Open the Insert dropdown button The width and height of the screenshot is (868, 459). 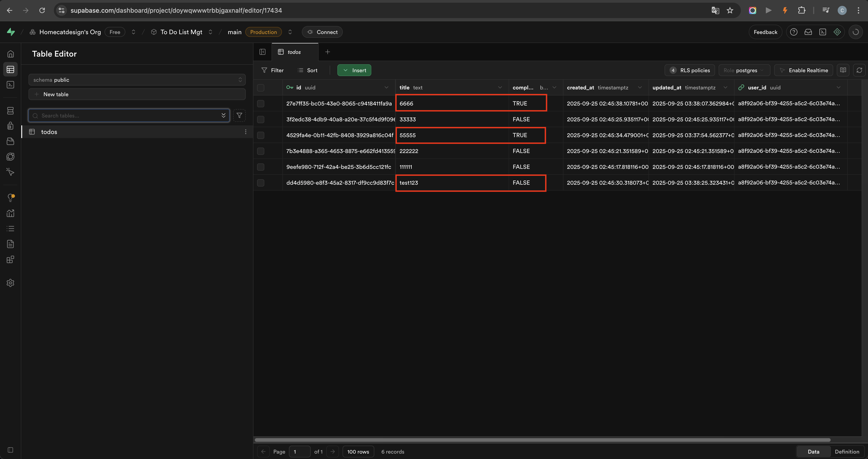click(x=354, y=70)
